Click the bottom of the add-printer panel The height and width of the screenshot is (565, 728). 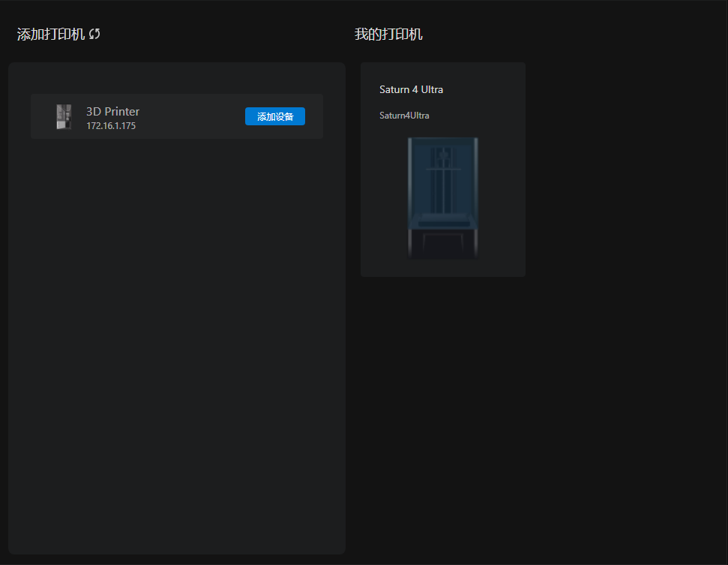176,536
